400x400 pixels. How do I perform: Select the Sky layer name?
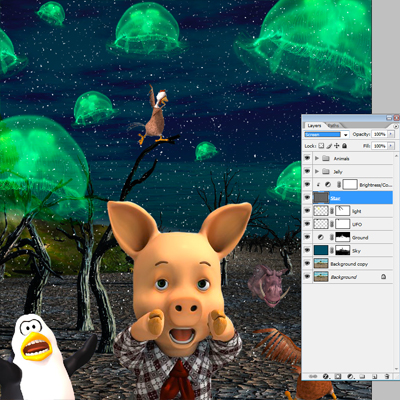(x=356, y=251)
